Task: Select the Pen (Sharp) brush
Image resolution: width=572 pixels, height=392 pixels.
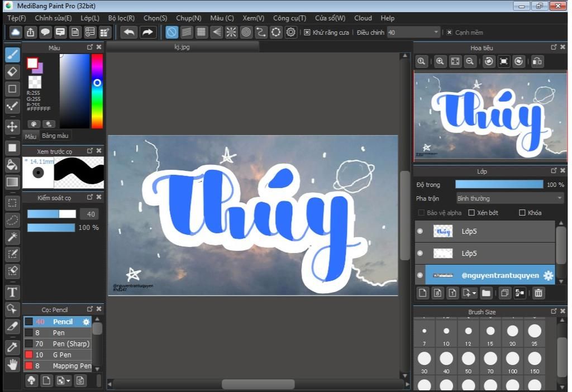Action: pos(58,344)
